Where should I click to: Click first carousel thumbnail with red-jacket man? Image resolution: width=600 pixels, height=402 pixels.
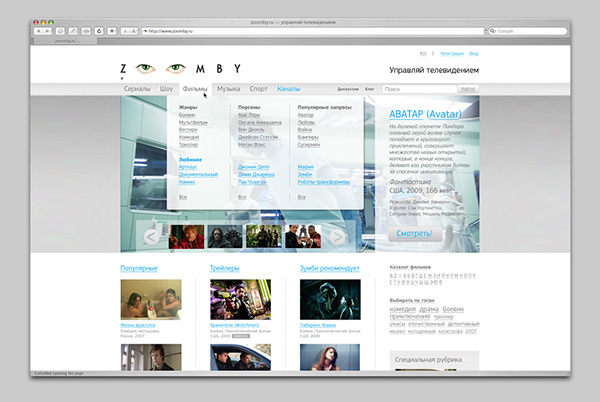tap(186, 236)
